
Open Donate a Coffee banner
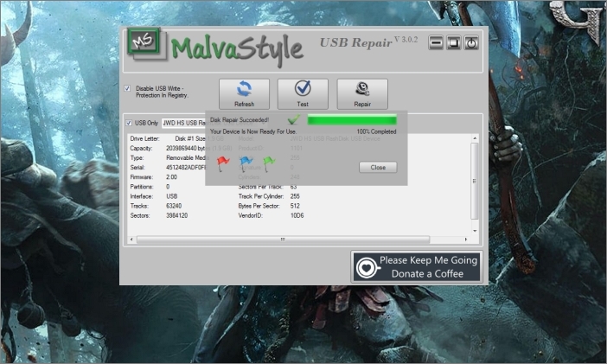(x=417, y=267)
